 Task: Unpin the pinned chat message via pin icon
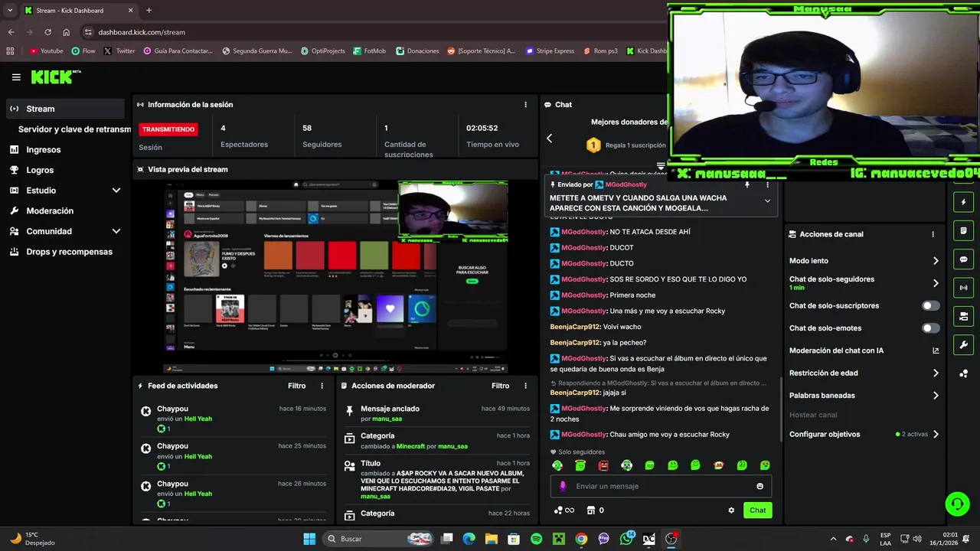[x=747, y=184]
